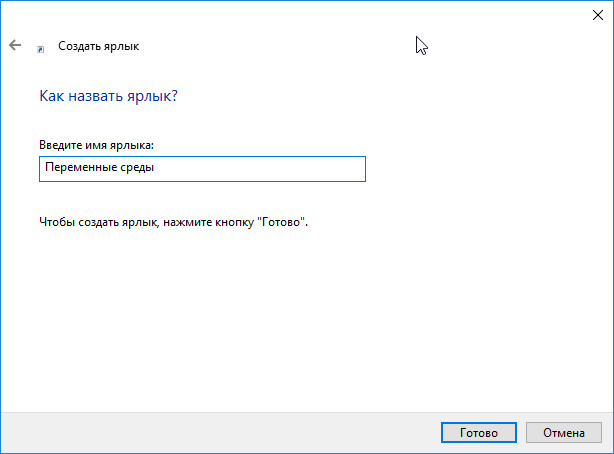Click the shortcut name input field
The width and height of the screenshot is (614, 454).
click(x=202, y=169)
